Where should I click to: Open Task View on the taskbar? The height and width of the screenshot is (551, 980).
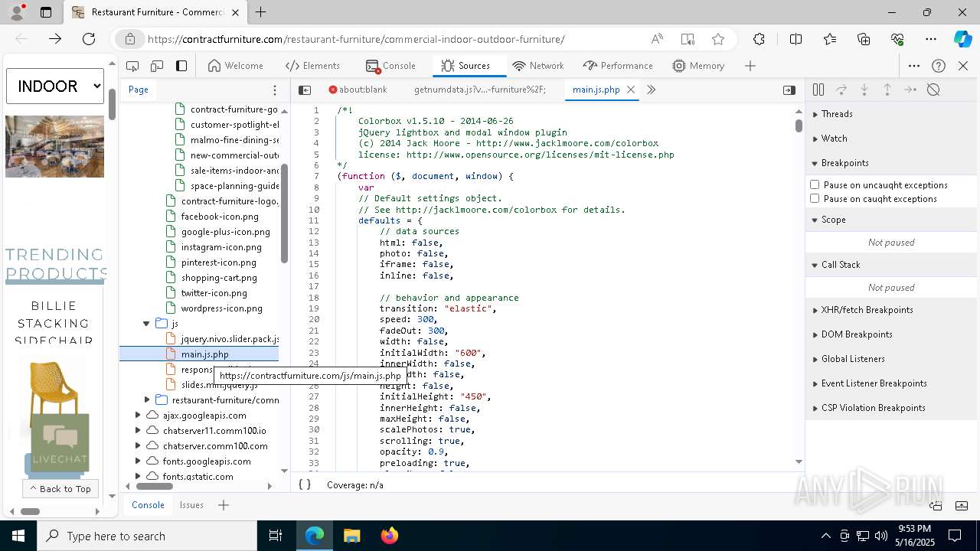click(276, 536)
